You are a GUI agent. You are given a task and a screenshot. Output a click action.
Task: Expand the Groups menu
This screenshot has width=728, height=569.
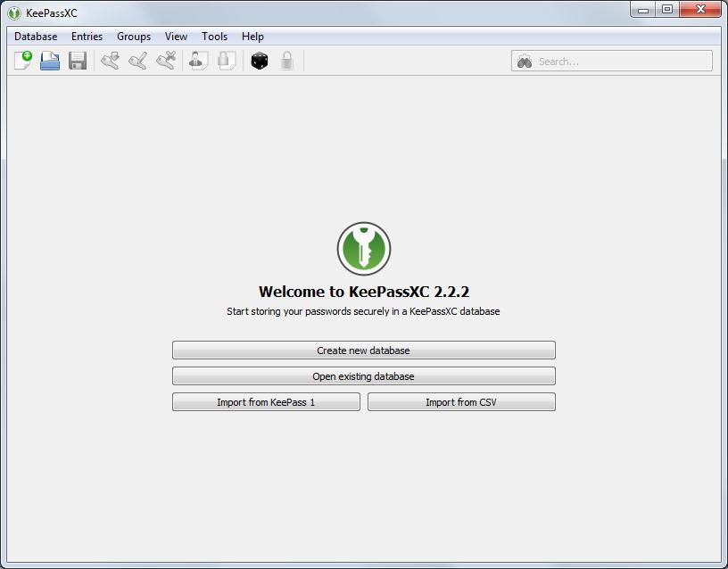(x=134, y=37)
